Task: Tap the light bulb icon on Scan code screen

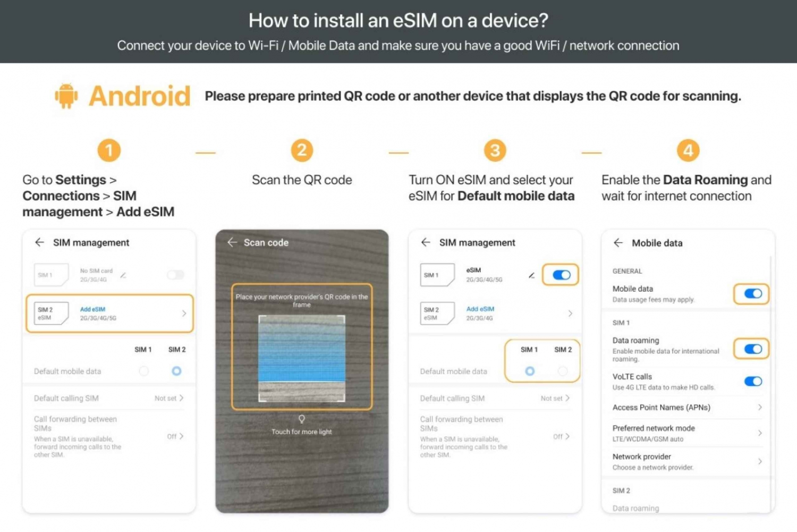Action: 302,419
